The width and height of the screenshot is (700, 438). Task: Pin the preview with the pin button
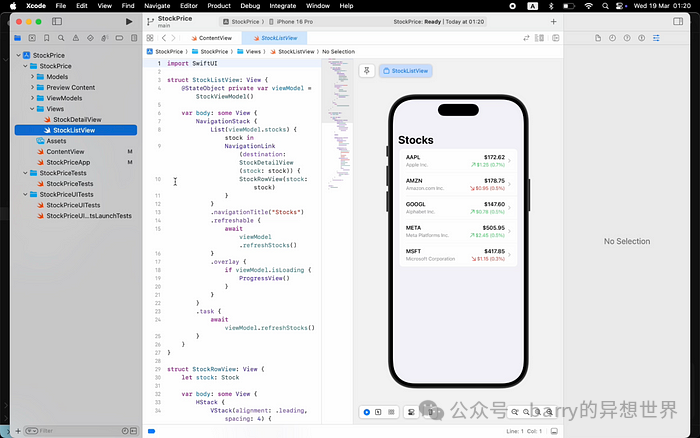click(x=367, y=71)
